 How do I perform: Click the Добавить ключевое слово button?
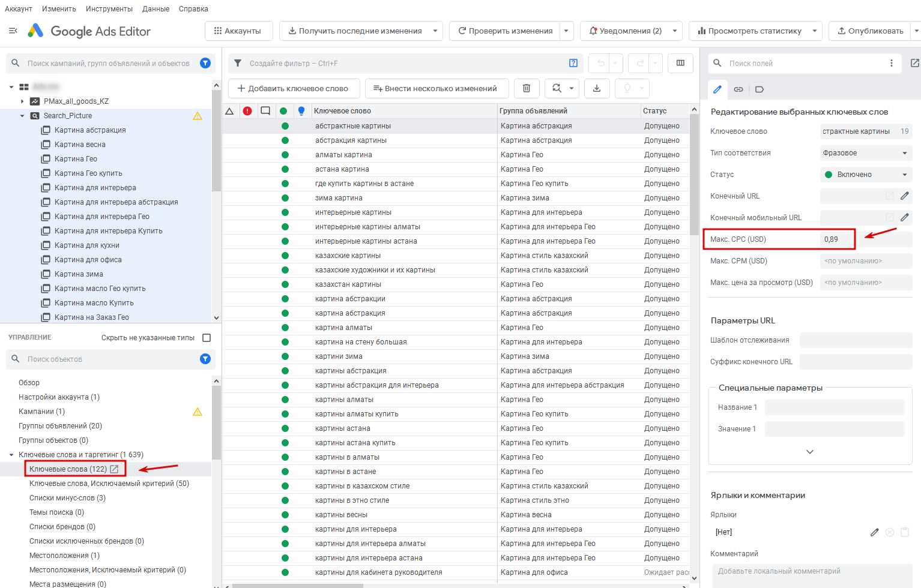tap(293, 88)
